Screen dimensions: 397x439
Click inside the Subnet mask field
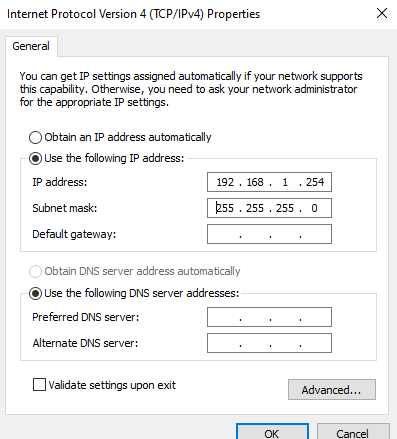(x=269, y=208)
